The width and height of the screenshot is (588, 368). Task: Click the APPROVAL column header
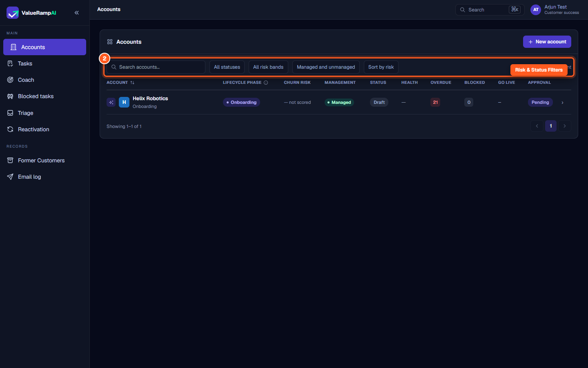tap(539, 83)
